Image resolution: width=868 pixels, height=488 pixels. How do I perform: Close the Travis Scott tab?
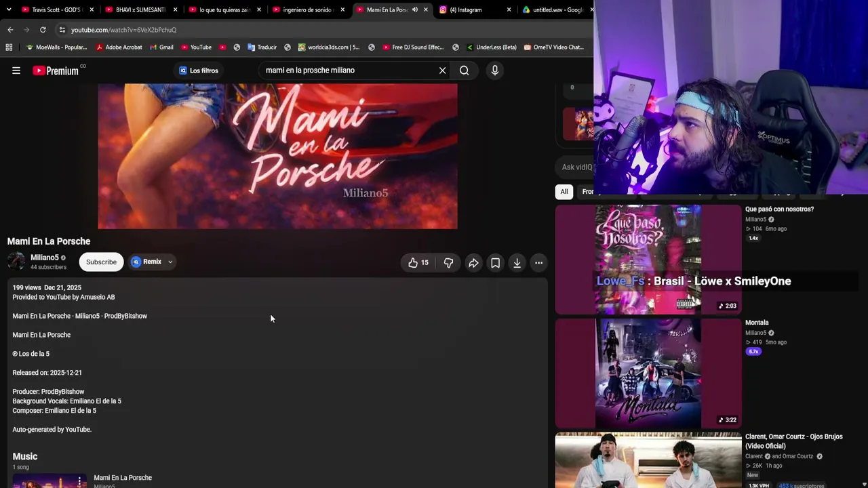pyautogui.click(x=92, y=9)
